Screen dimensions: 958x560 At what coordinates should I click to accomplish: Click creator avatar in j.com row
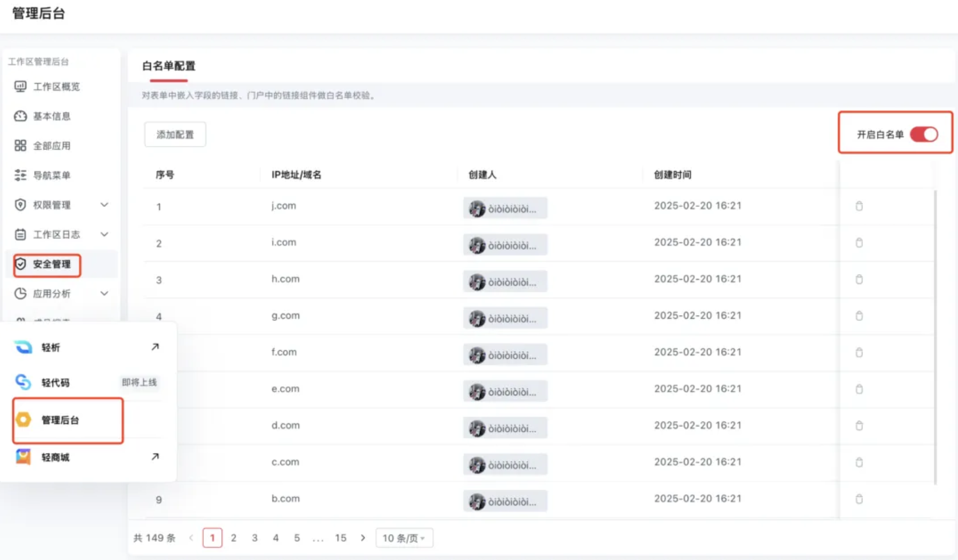tap(477, 209)
